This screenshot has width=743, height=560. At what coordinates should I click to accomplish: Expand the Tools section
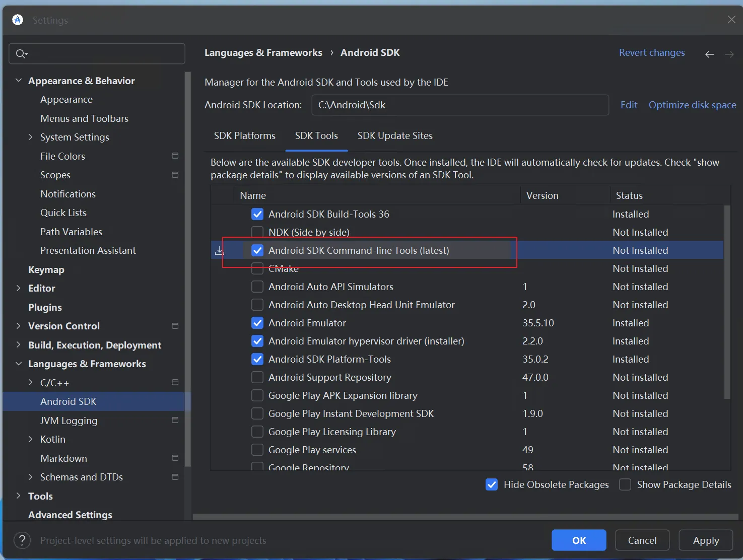[x=19, y=496]
